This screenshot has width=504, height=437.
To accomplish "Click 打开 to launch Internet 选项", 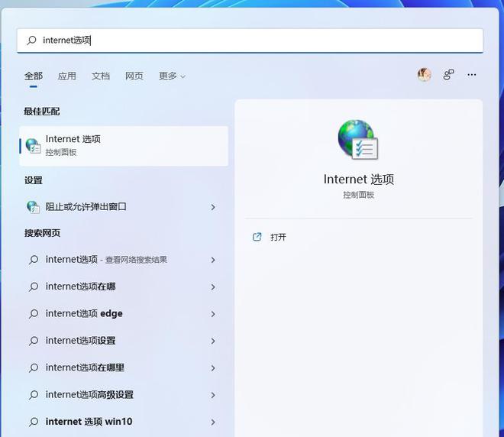I will pos(278,238).
